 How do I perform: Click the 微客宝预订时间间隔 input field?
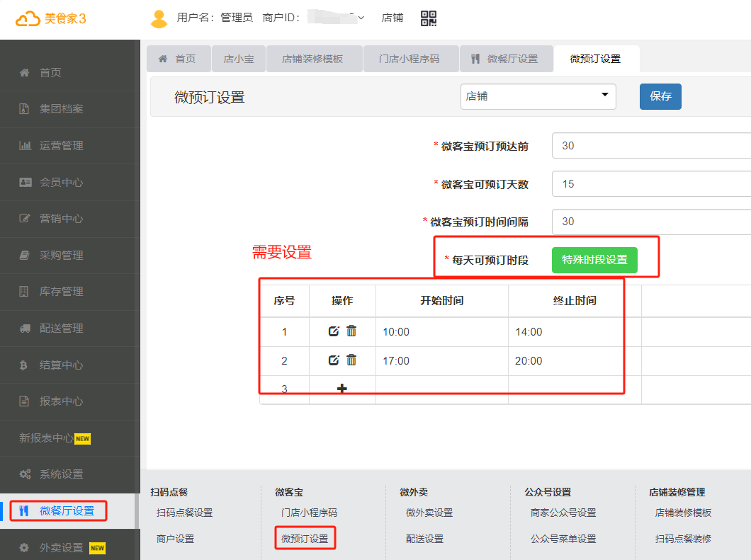[x=650, y=222]
